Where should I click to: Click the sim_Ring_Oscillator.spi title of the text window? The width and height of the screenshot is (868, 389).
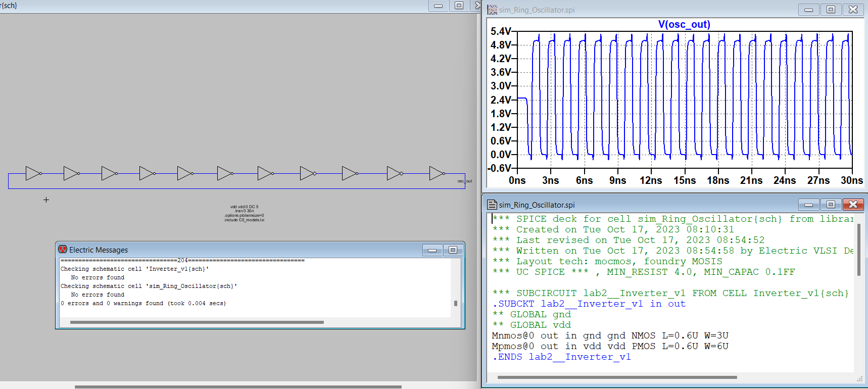(x=537, y=205)
